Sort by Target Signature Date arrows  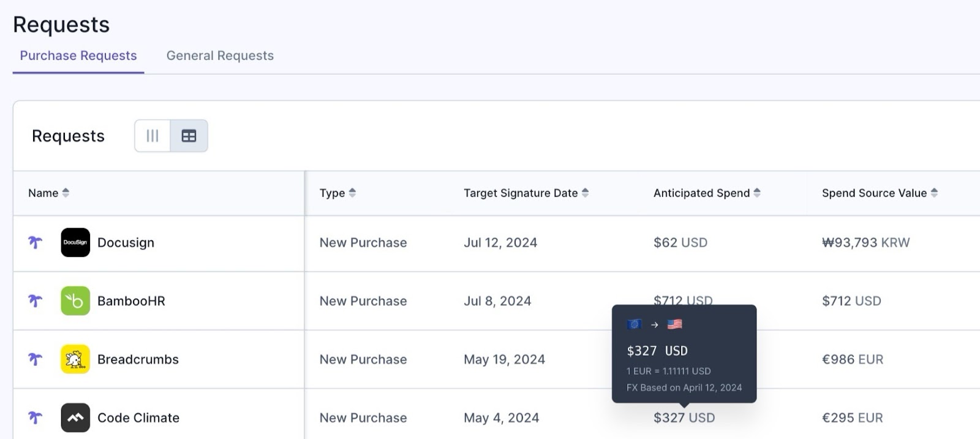(x=585, y=193)
